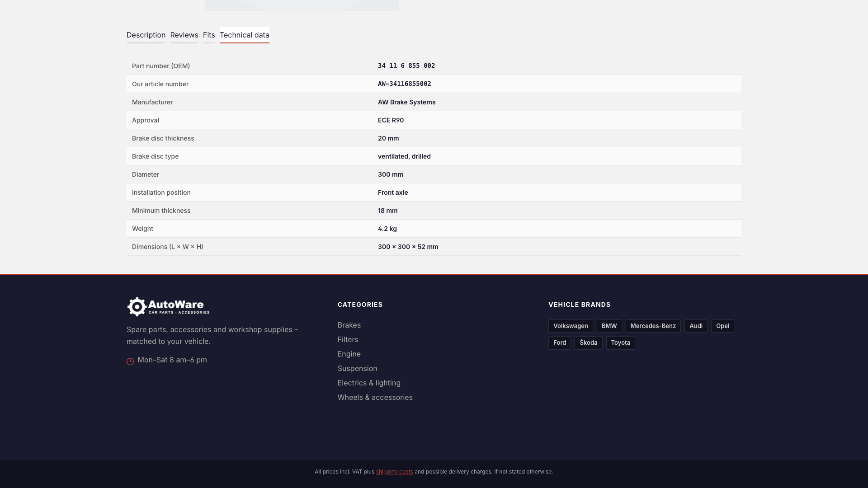Click the 300 mm diameter value
This screenshot has width=868, height=488.
391,174
